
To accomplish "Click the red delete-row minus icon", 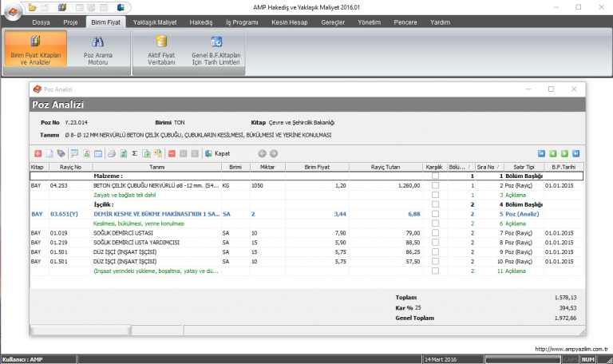I will click(x=172, y=152).
